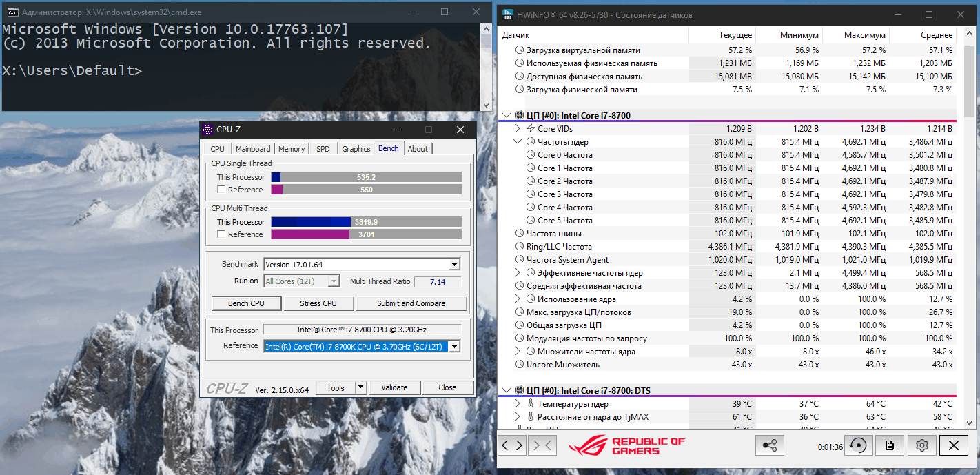
Task: Open the share/network icon in HWiNFO toolbar
Action: [x=770, y=445]
